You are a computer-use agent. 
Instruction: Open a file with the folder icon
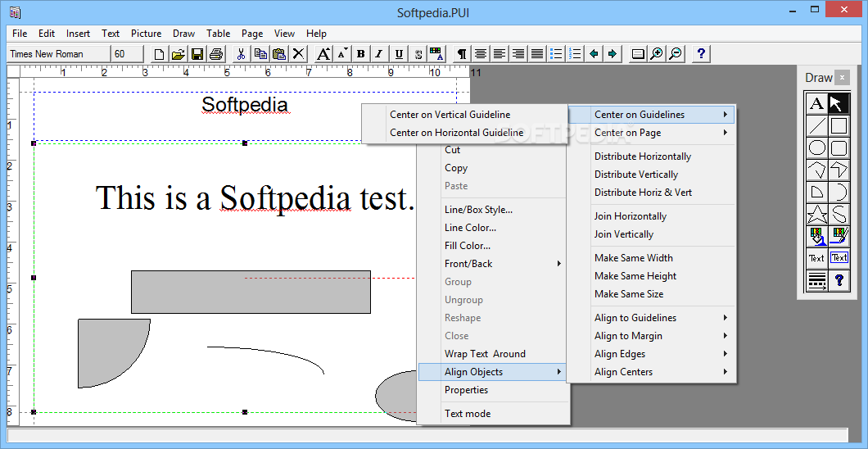click(x=179, y=54)
